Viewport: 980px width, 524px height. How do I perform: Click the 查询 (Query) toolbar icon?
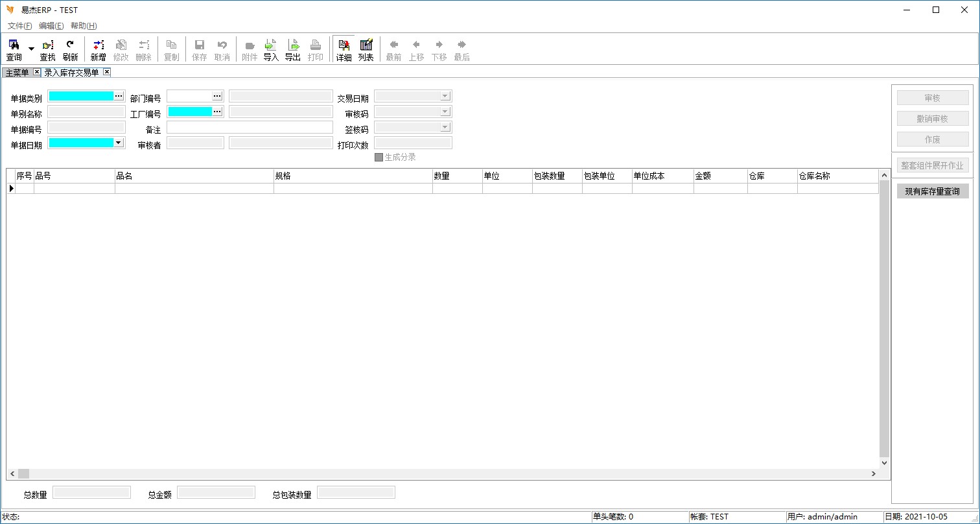[x=14, y=50]
